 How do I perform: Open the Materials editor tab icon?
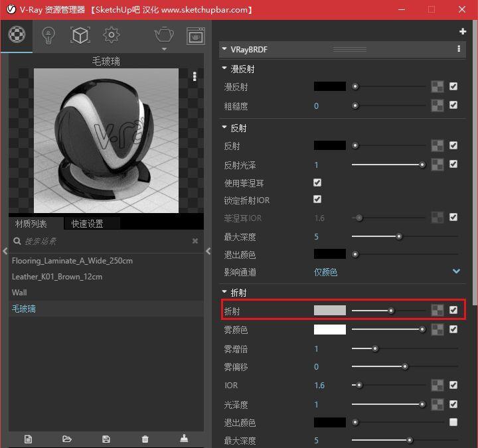17,35
